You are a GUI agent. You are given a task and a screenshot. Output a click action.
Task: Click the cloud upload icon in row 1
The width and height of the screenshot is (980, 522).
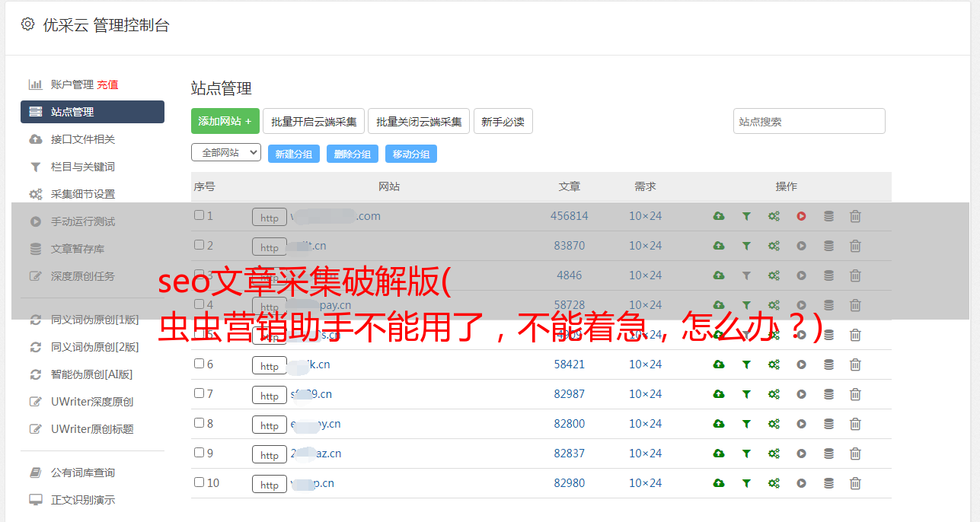[719, 216]
